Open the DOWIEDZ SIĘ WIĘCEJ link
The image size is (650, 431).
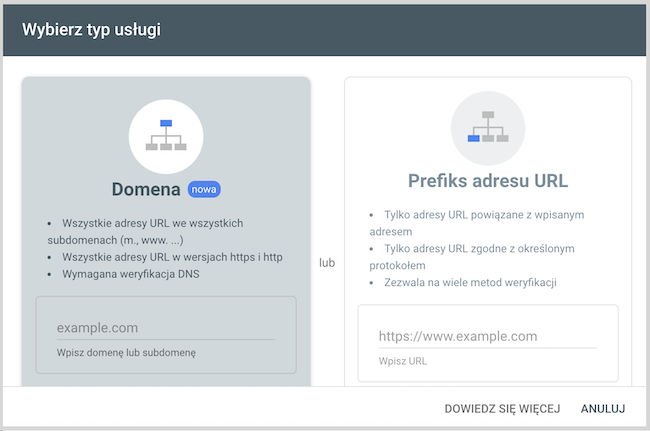point(502,409)
